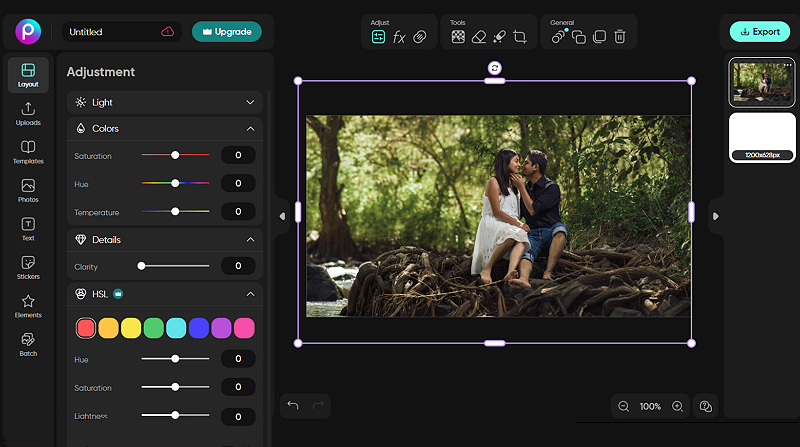
Task: Collapse the Colors section
Action: [250, 129]
